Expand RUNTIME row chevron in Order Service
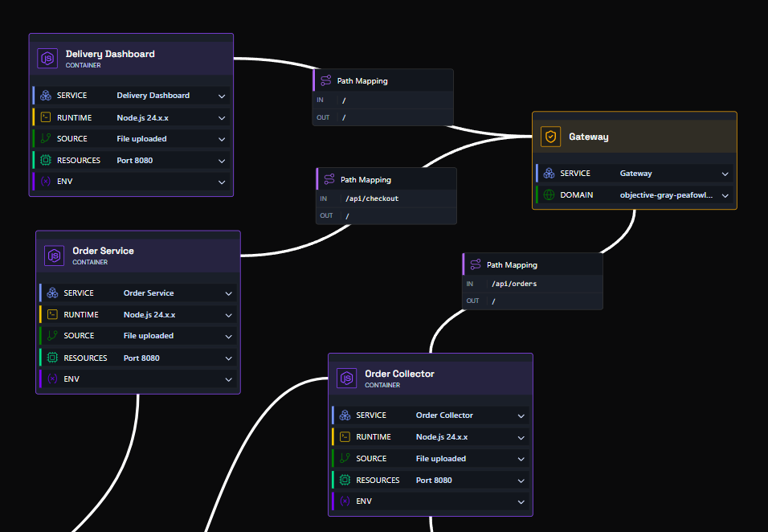This screenshot has height=532, width=768. (x=229, y=316)
